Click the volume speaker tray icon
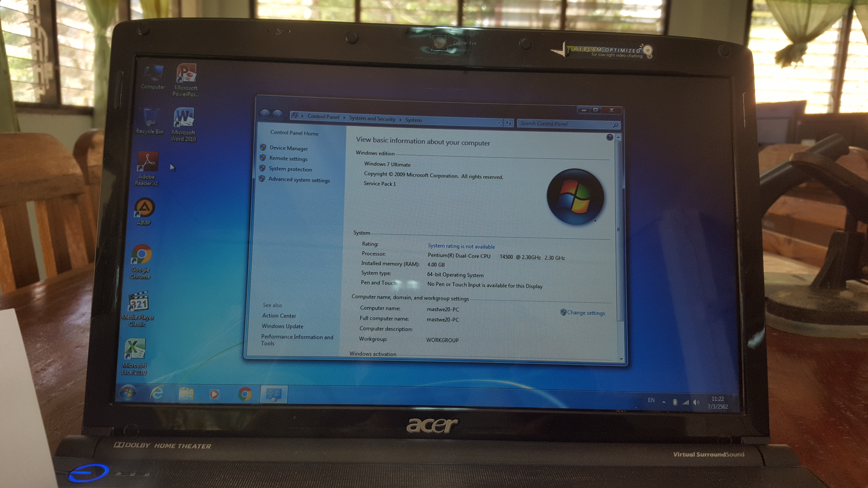The height and width of the screenshot is (488, 868). point(696,402)
